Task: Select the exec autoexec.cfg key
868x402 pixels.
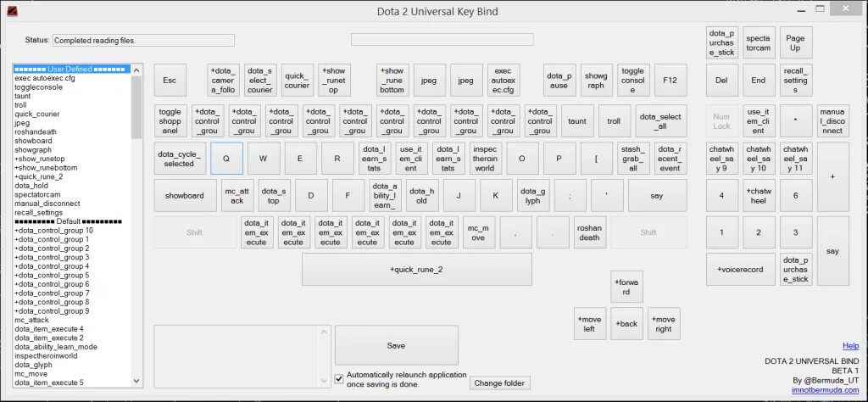Action: tap(504, 81)
